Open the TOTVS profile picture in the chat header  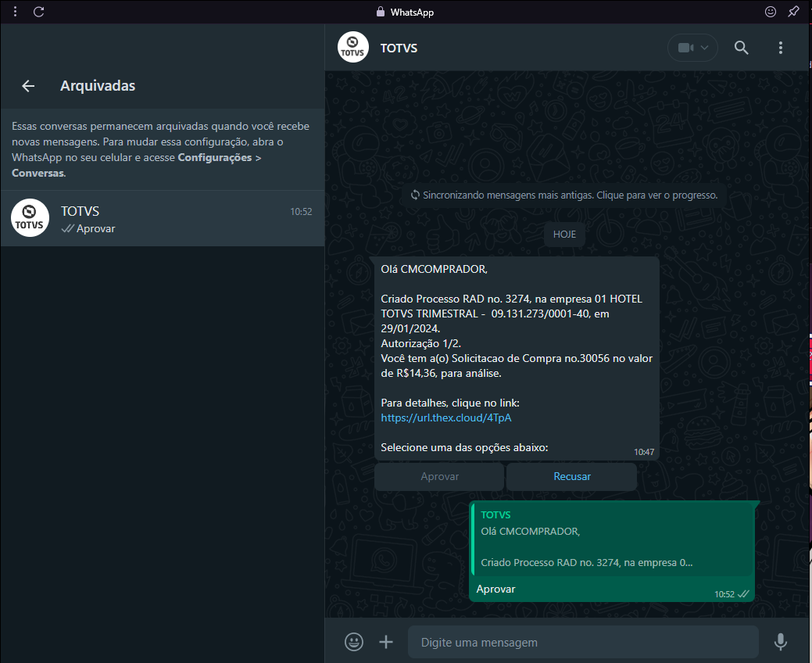click(352, 47)
